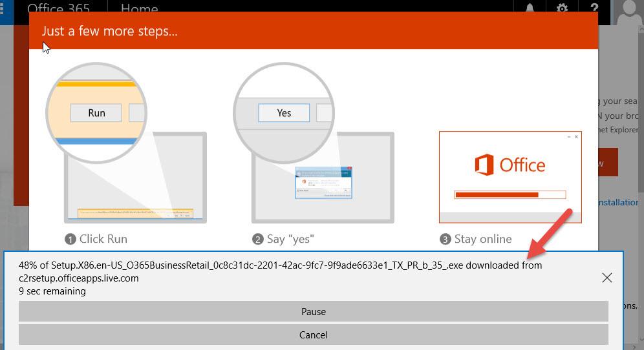This screenshot has height=350, width=644.
Task: Click the "9 sec remaining" status text
Action: pyautogui.click(x=52, y=291)
